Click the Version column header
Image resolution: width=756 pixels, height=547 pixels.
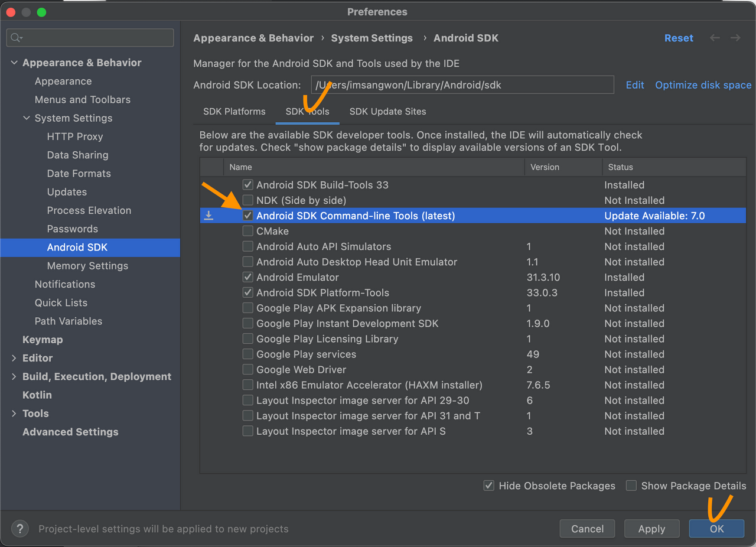tap(563, 167)
